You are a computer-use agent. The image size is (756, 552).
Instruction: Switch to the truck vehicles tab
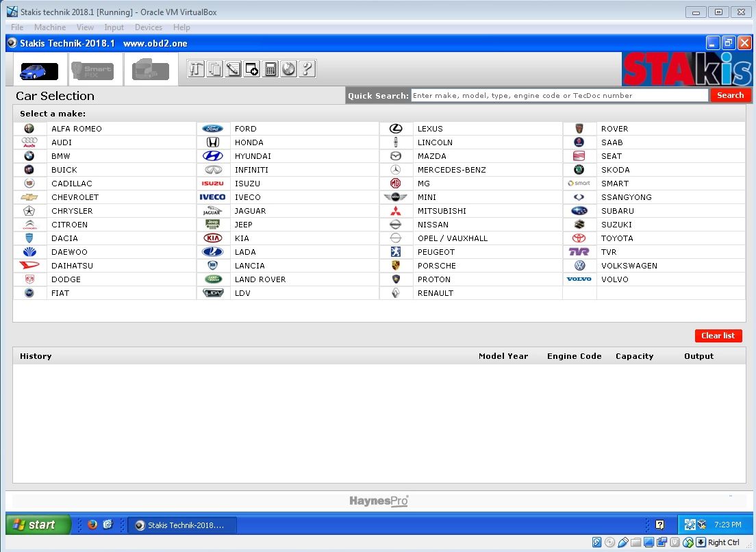tap(151, 70)
